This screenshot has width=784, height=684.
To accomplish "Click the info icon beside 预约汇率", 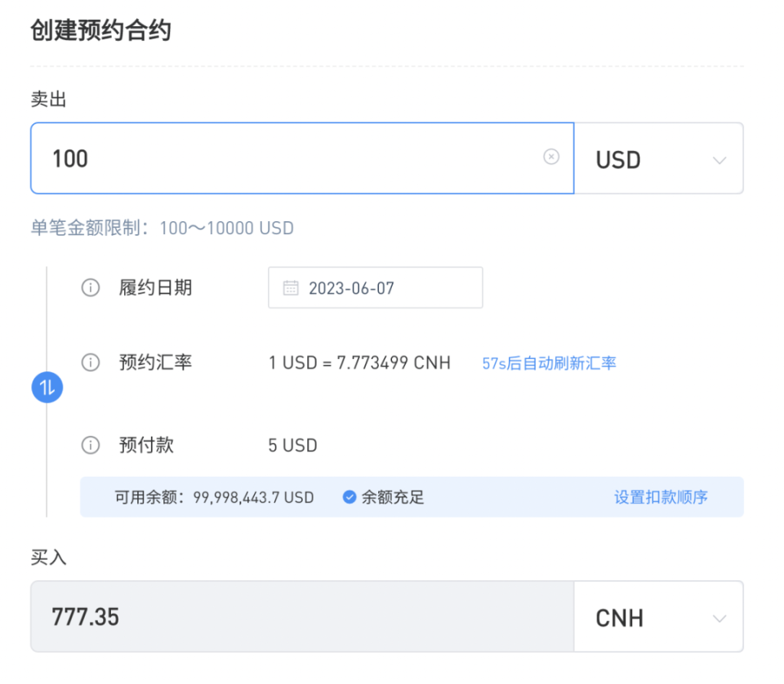I will [x=91, y=362].
